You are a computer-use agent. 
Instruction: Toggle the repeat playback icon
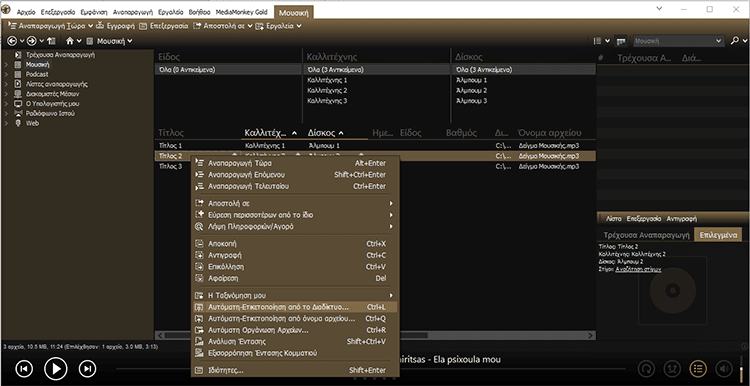(647, 369)
